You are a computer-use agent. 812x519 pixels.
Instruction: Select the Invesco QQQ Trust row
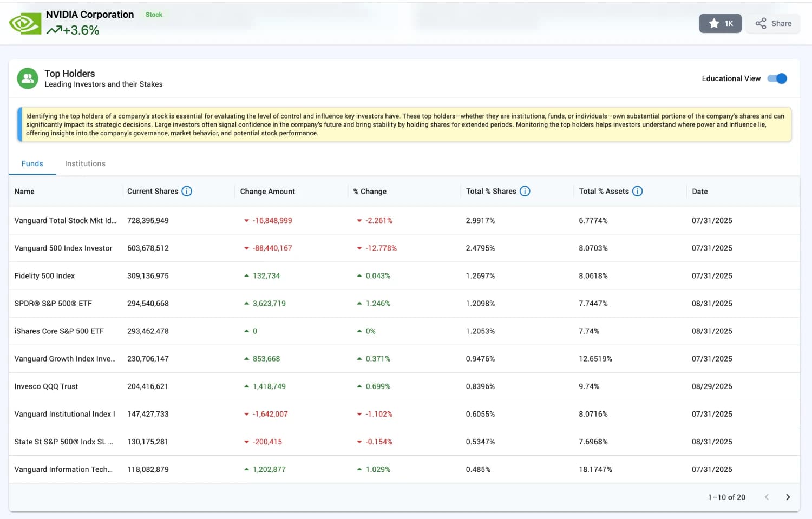click(46, 386)
